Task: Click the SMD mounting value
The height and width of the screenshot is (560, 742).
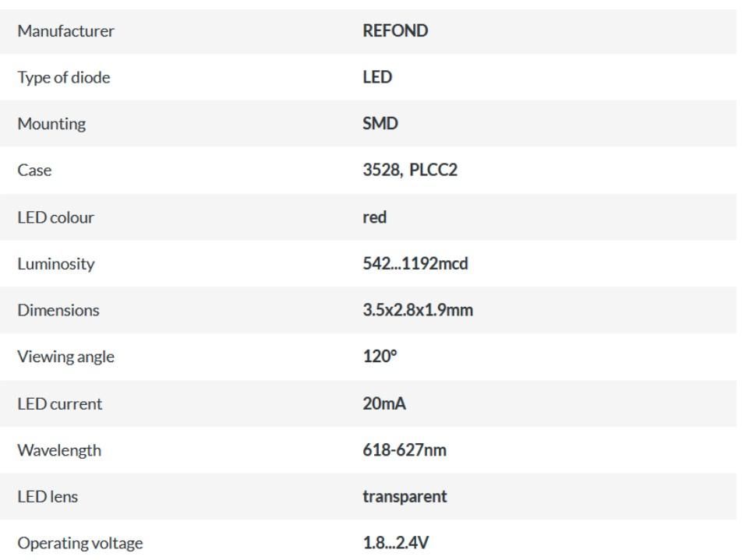Action: point(380,124)
